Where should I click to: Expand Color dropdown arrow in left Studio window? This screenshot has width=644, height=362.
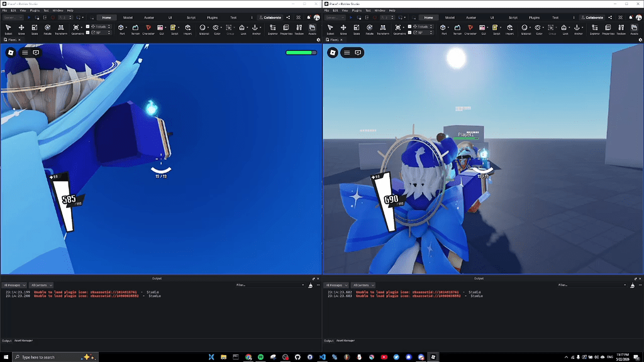click(221, 28)
